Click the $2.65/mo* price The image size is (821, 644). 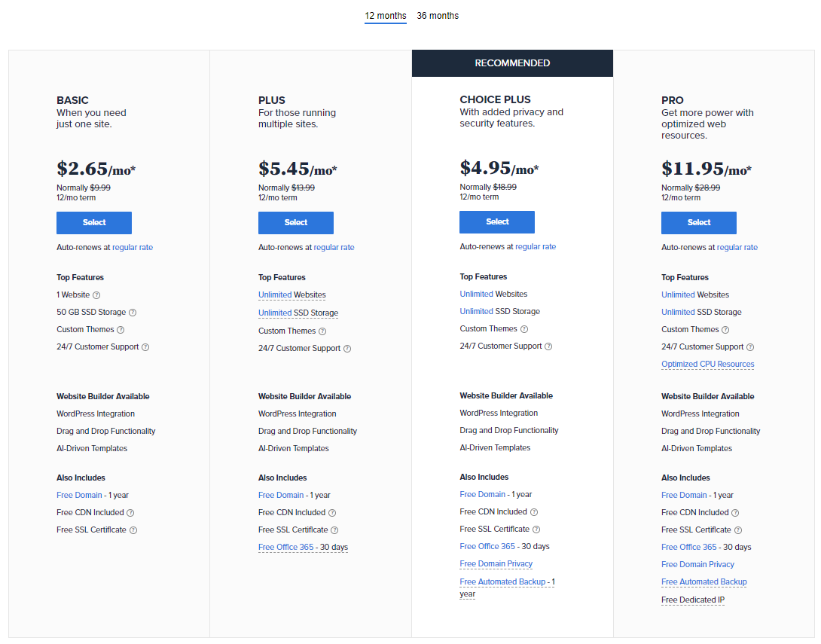[x=96, y=169]
